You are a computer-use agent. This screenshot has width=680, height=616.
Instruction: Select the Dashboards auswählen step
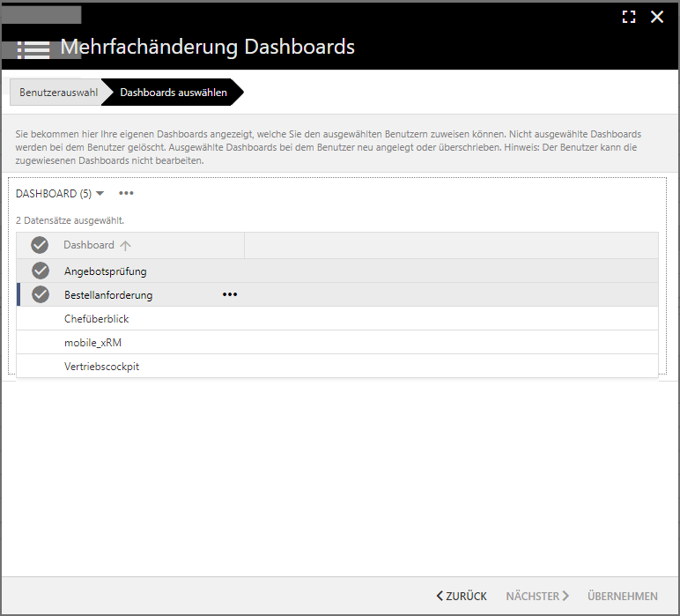(173, 93)
